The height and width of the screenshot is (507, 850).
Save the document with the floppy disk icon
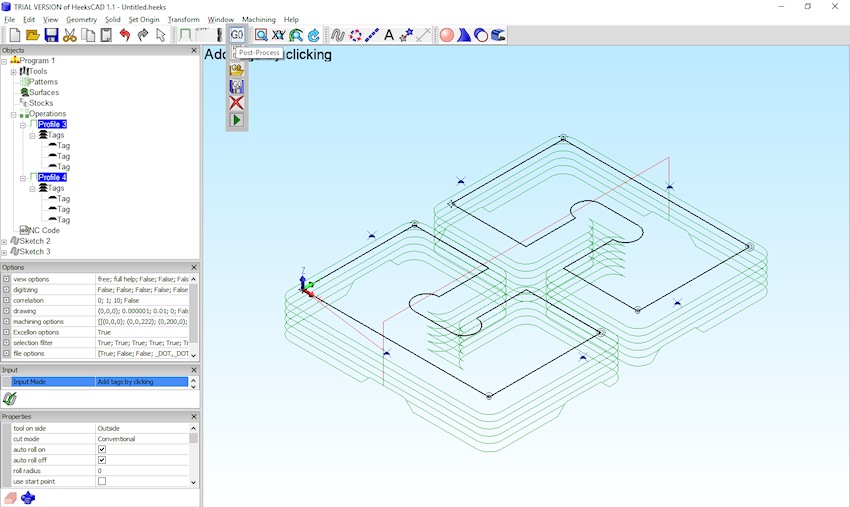coord(51,35)
